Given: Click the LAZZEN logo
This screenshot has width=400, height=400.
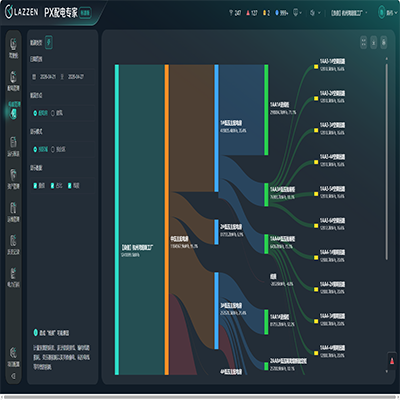Looking at the screenshot, I should click(22, 12).
